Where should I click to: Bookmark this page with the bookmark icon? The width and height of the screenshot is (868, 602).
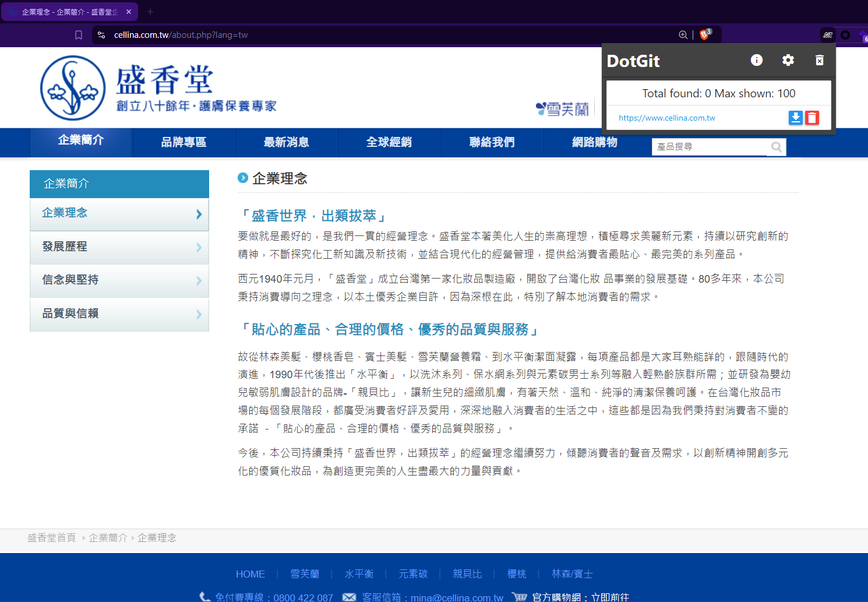(79, 35)
